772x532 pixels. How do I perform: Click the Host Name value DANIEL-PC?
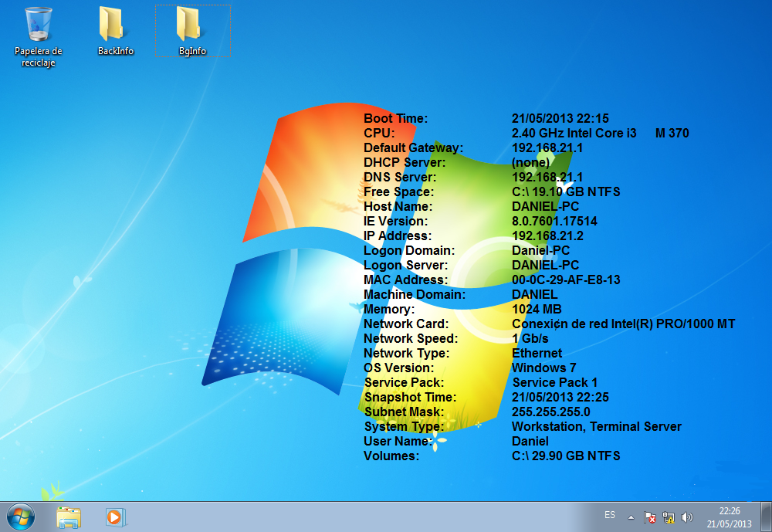(545, 206)
